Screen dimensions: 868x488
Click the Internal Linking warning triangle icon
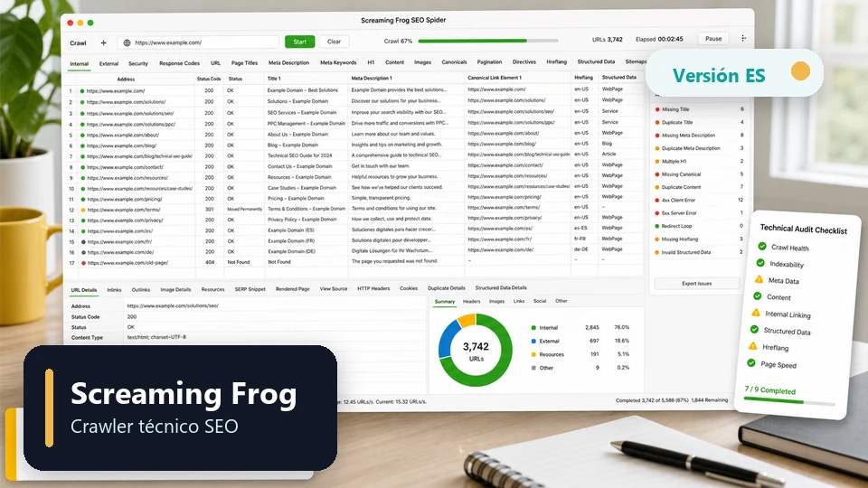756,313
